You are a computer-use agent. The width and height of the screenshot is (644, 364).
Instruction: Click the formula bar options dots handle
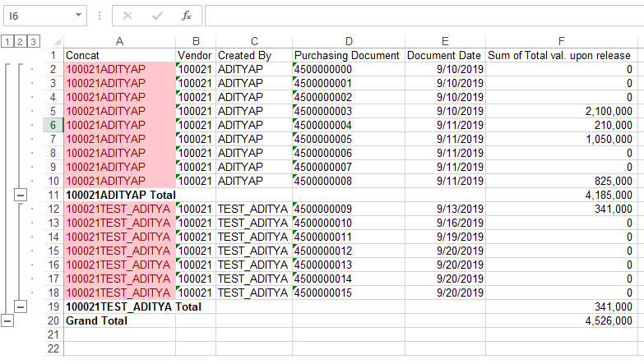99,16
